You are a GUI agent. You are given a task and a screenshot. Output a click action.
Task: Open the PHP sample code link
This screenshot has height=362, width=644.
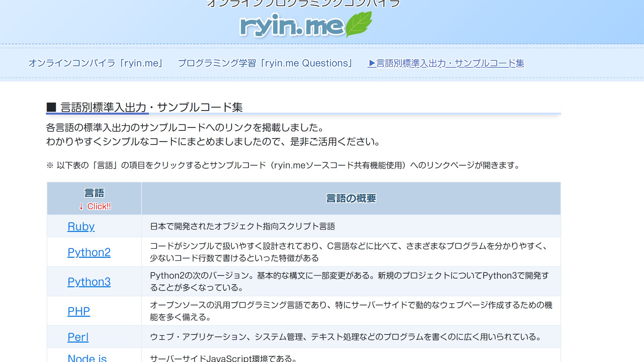(x=78, y=311)
